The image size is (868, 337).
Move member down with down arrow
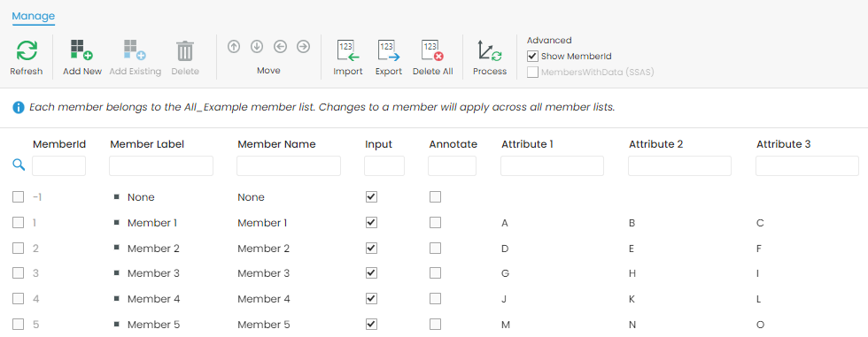point(257,47)
